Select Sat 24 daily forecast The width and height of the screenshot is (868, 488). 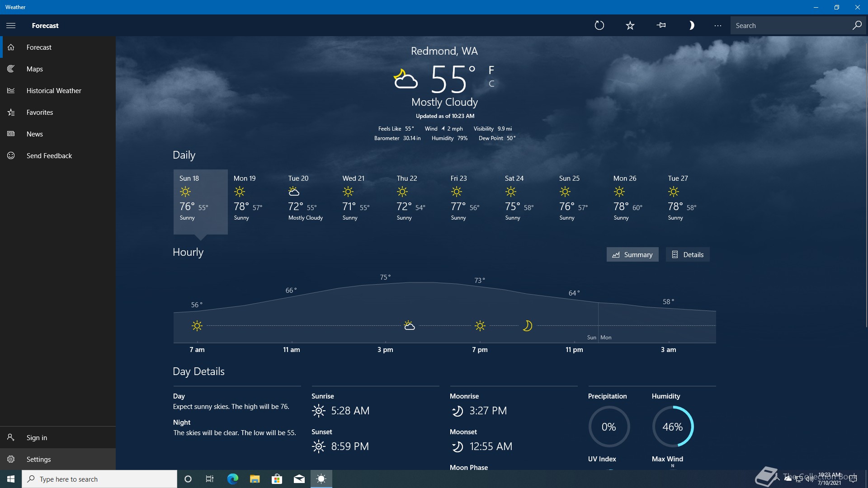point(526,202)
